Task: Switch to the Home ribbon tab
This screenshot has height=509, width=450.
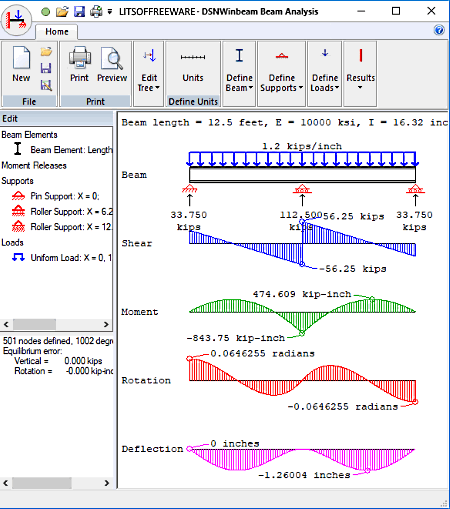Action: click(x=57, y=32)
